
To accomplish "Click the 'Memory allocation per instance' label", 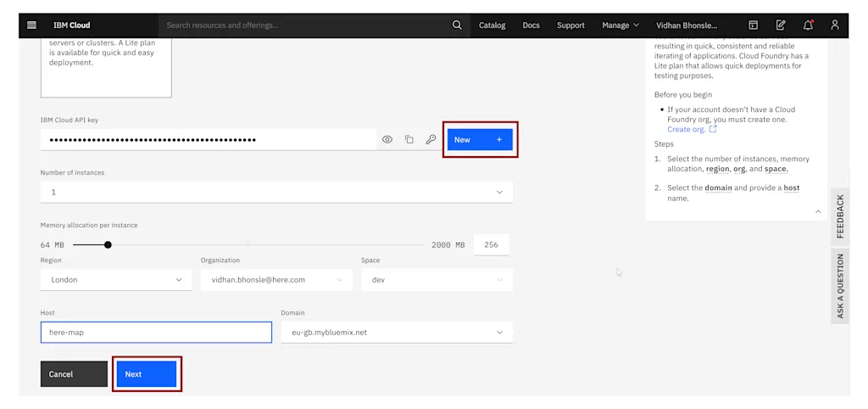I will point(89,225).
